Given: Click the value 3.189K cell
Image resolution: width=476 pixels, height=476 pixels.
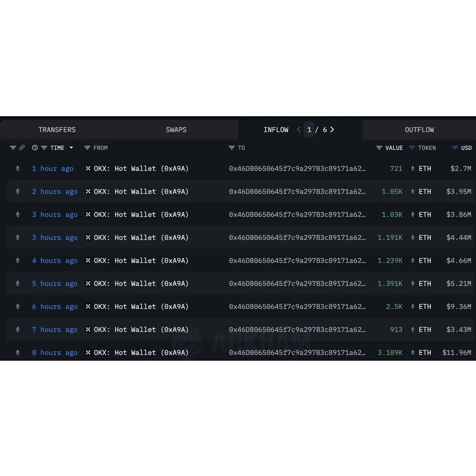Looking at the screenshot, I should point(390,353).
